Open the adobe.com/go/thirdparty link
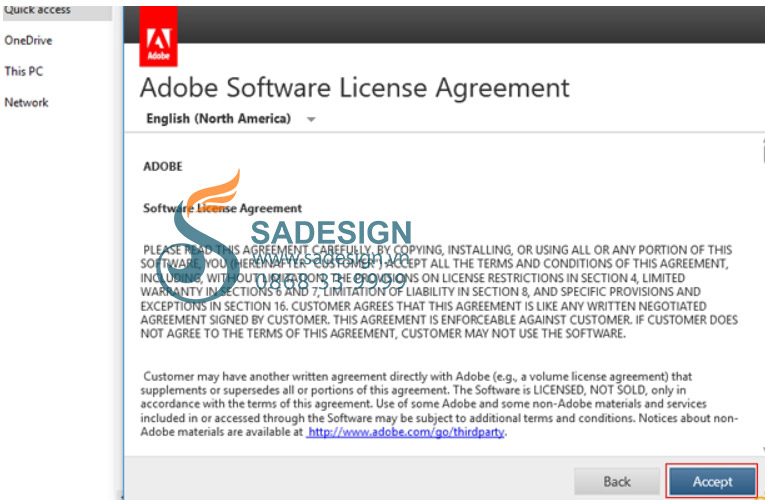This screenshot has width=765, height=500. (406, 432)
